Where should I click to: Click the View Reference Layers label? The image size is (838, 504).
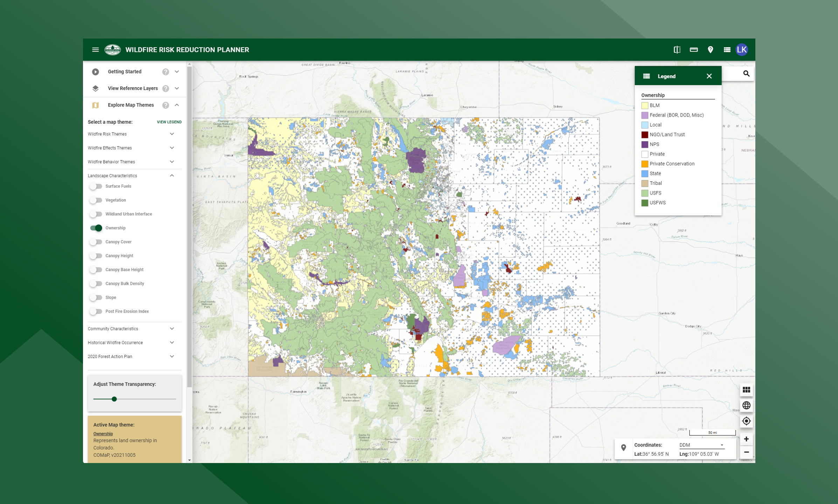(133, 88)
